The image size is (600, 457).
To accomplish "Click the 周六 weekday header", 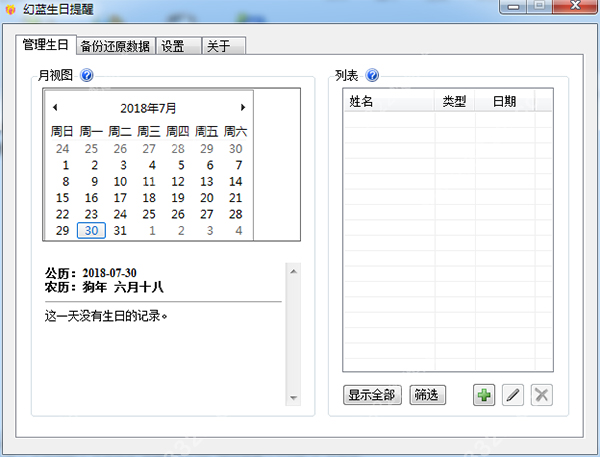I will 235,132.
